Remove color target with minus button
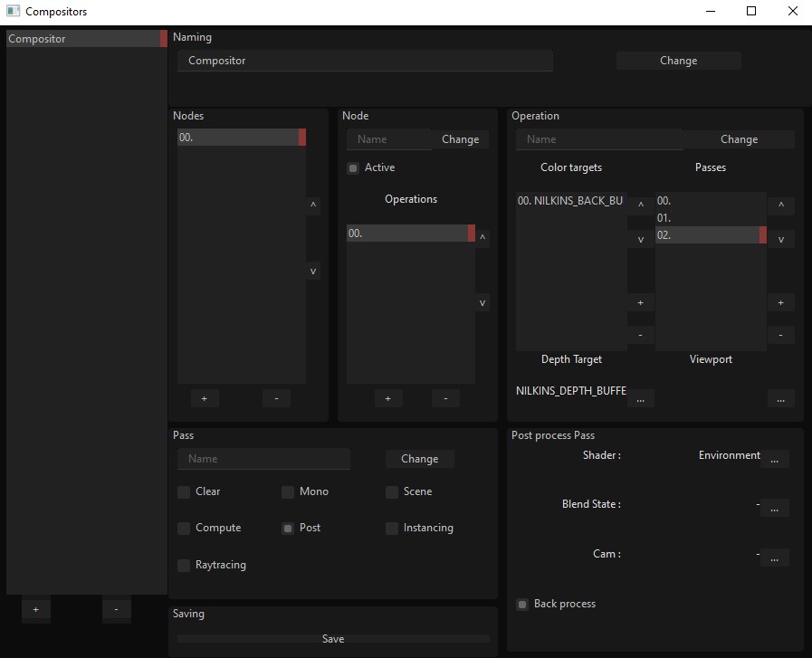This screenshot has height=658, width=812. click(x=641, y=335)
